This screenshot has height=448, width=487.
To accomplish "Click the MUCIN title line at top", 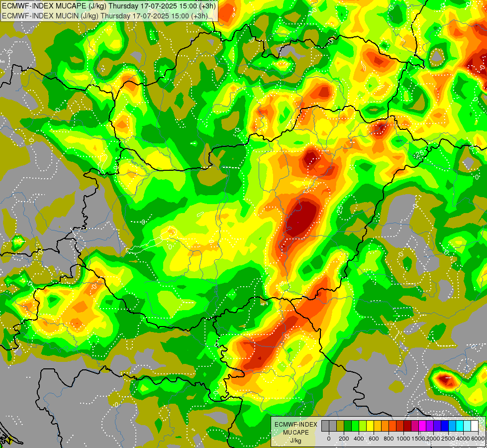I will pos(105,15).
